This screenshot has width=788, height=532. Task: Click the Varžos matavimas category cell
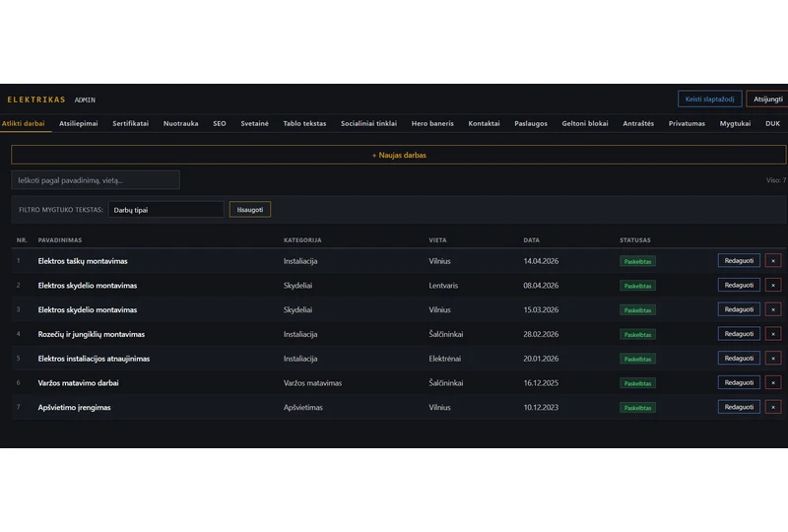312,382
